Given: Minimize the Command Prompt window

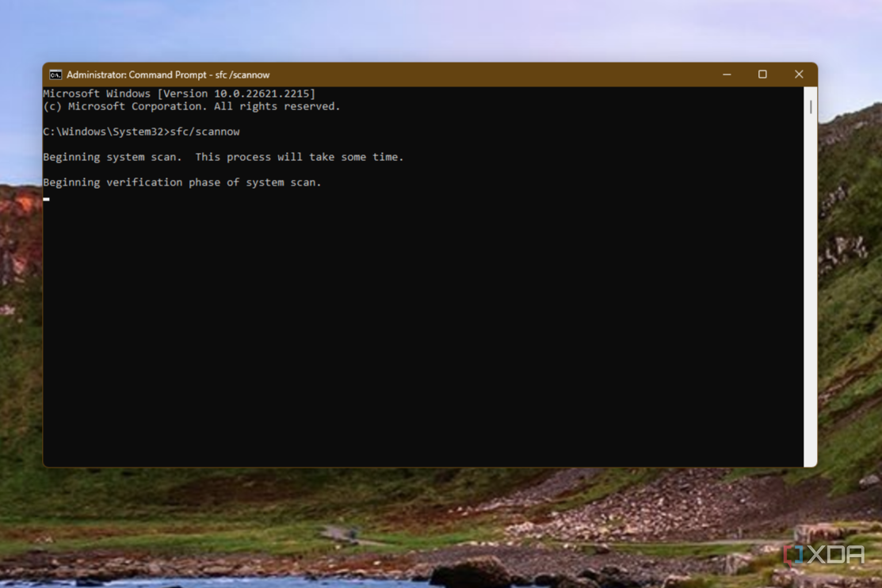Looking at the screenshot, I should (x=727, y=74).
